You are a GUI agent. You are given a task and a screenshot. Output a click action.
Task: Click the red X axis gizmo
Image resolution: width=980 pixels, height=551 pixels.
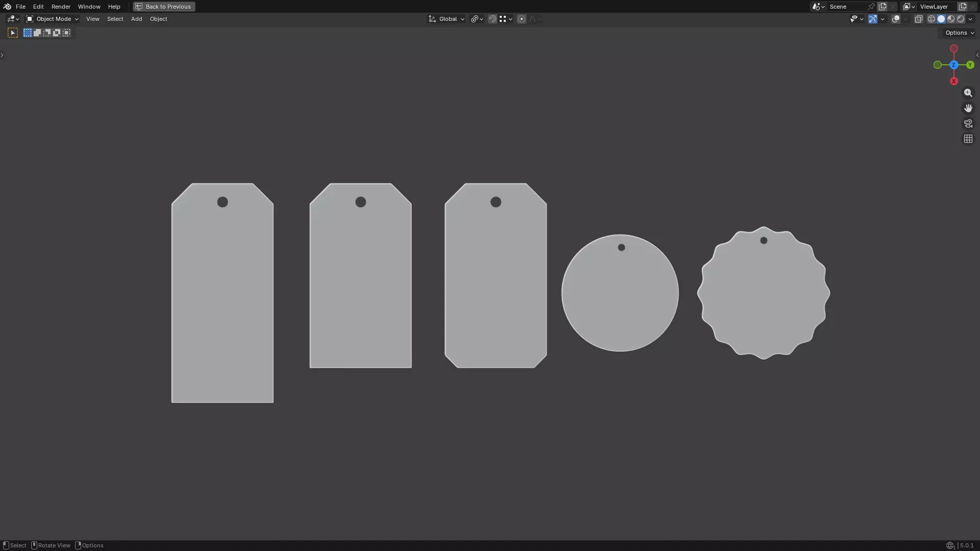coord(953,81)
